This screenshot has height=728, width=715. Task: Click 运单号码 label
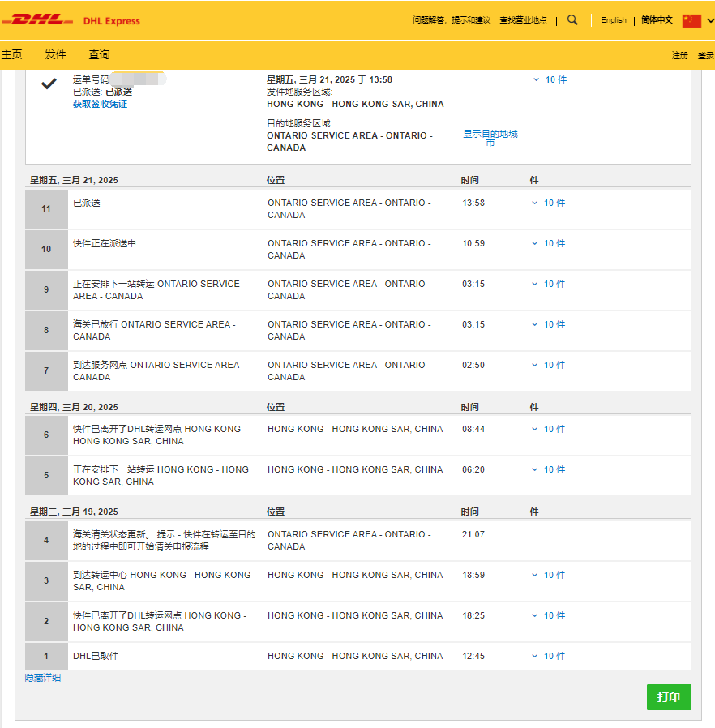tap(91, 79)
